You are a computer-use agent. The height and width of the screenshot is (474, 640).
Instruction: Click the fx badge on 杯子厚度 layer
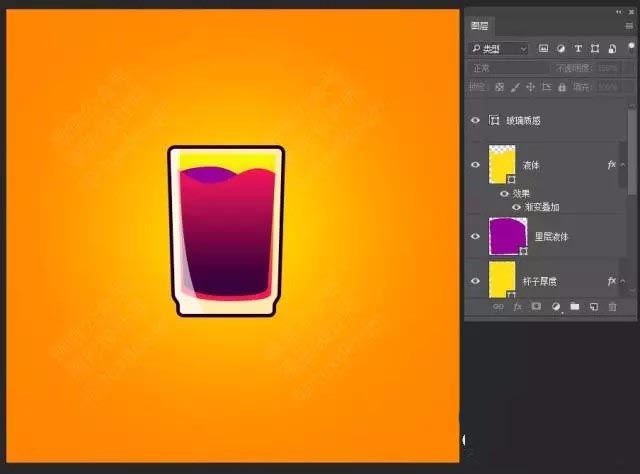tap(611, 281)
